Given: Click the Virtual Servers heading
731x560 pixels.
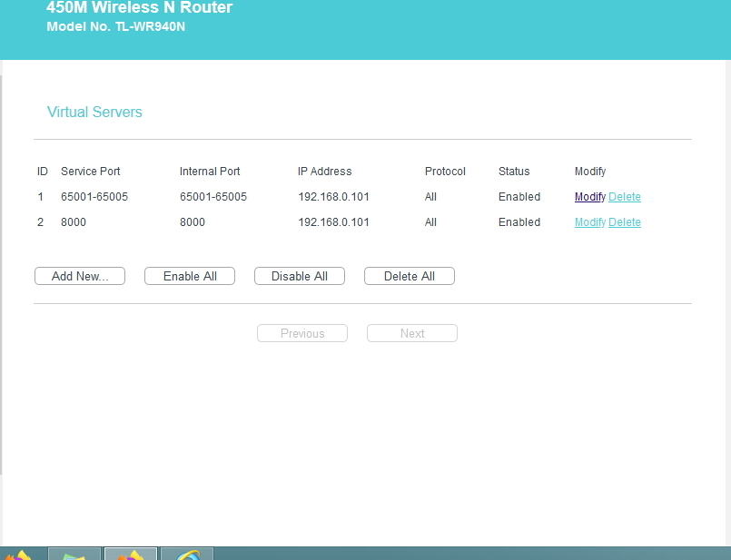Looking at the screenshot, I should (x=94, y=113).
